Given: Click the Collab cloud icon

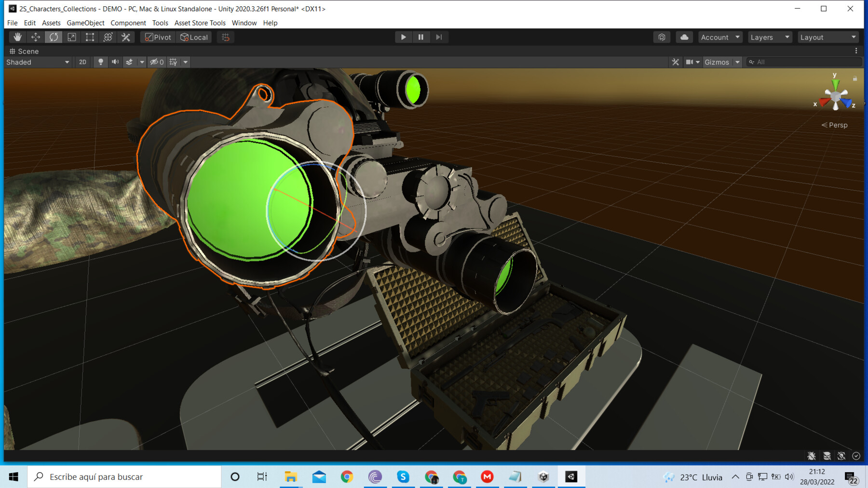Looking at the screenshot, I should tap(684, 37).
